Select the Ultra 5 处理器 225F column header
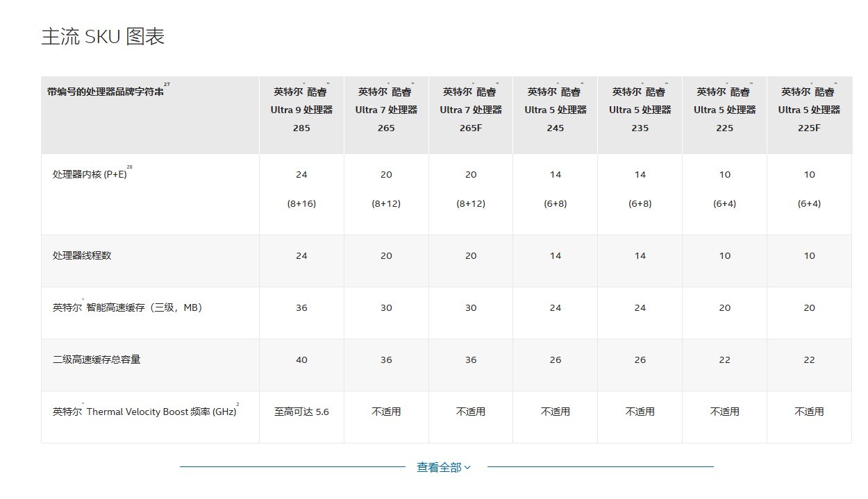This screenshot has width=868, height=499. click(810, 115)
